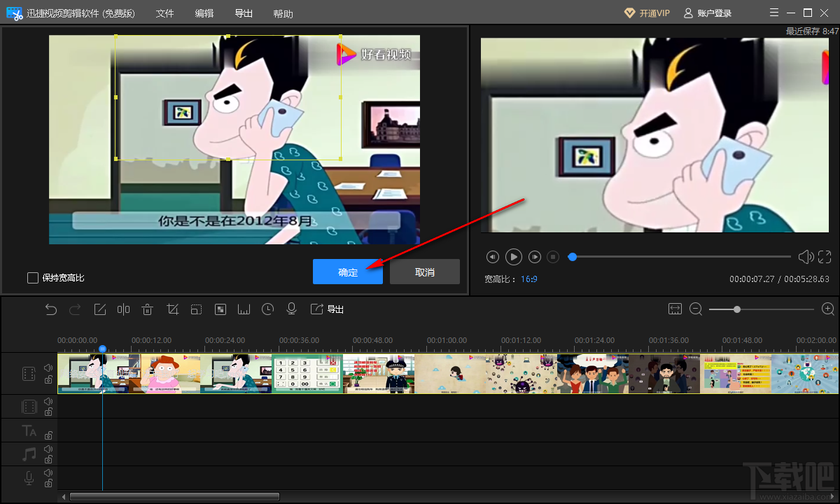Click the undo arrow in the timeline toolbar
840x504 pixels.
(x=51, y=309)
